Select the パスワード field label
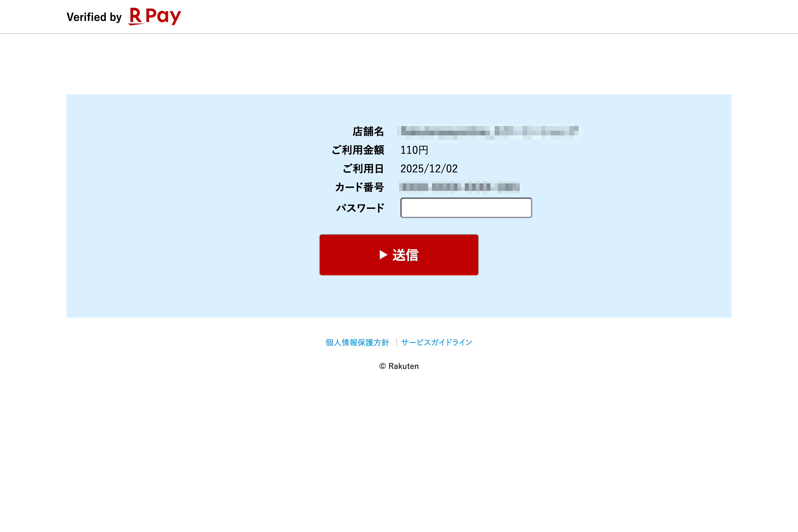 360,208
